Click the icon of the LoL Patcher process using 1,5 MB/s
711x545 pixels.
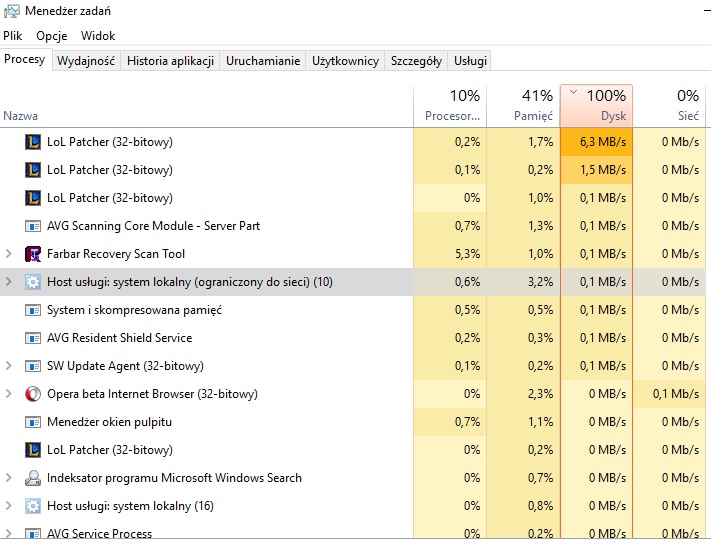coord(33,170)
